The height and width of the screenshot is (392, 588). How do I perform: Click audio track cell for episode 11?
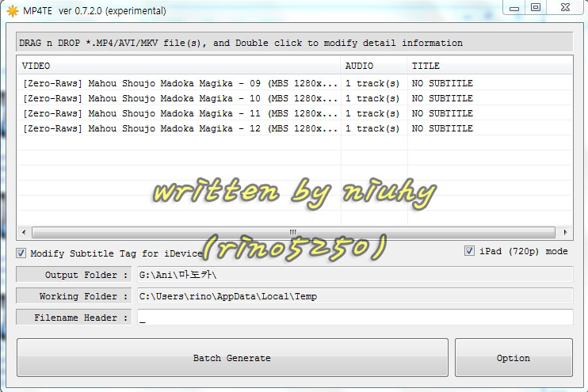click(372, 113)
